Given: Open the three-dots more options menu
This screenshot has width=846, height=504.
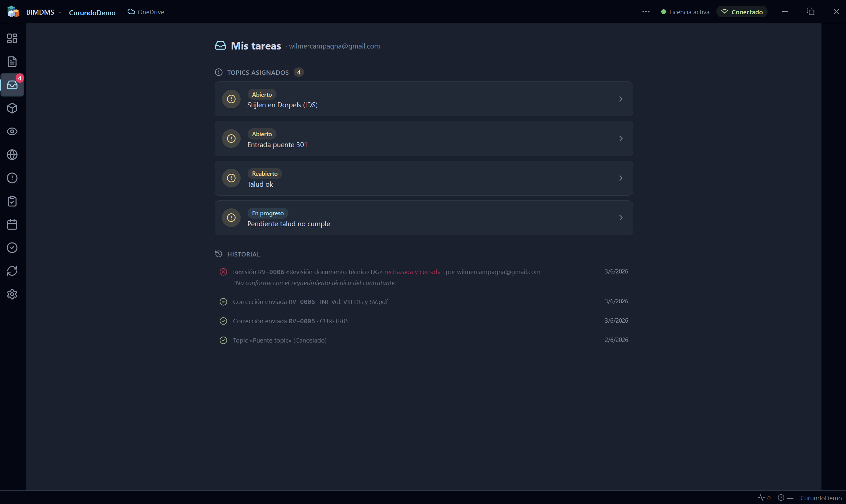Looking at the screenshot, I should pyautogui.click(x=646, y=12).
